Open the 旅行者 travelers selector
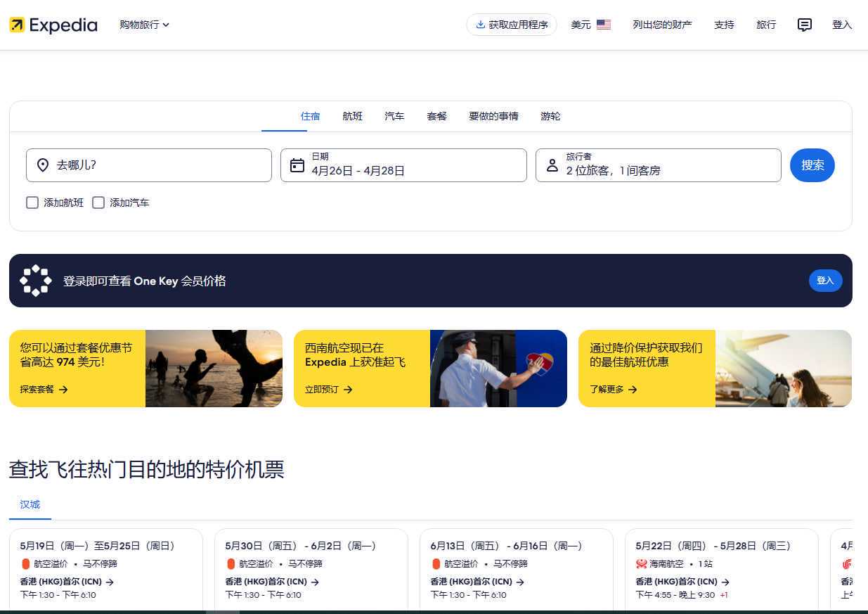 pos(659,165)
